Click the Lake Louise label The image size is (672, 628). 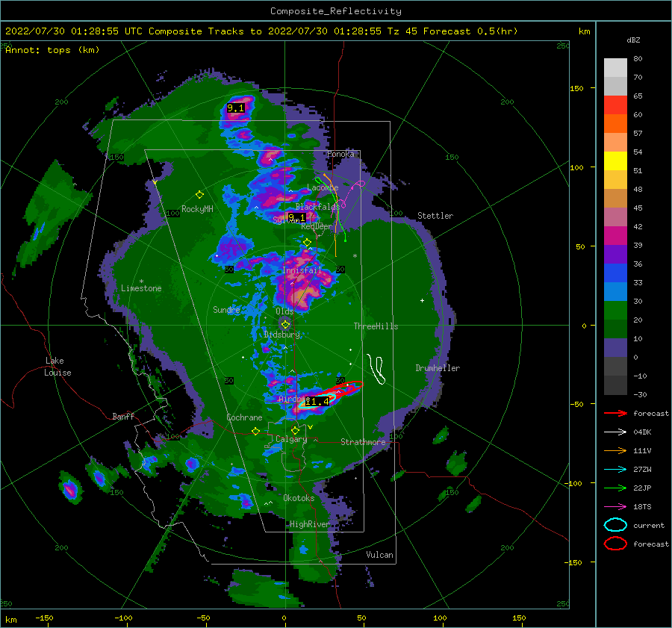tap(57, 367)
